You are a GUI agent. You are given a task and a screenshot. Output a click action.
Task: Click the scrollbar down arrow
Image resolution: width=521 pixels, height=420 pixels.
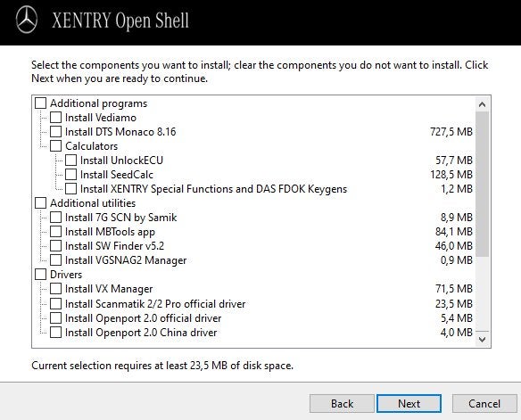point(482,339)
